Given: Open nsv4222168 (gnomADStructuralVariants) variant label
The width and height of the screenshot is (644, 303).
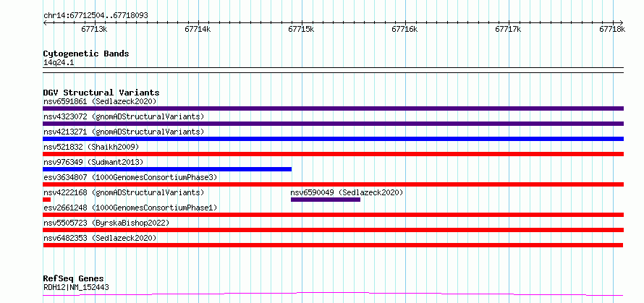Looking at the screenshot, I should pos(124,192).
